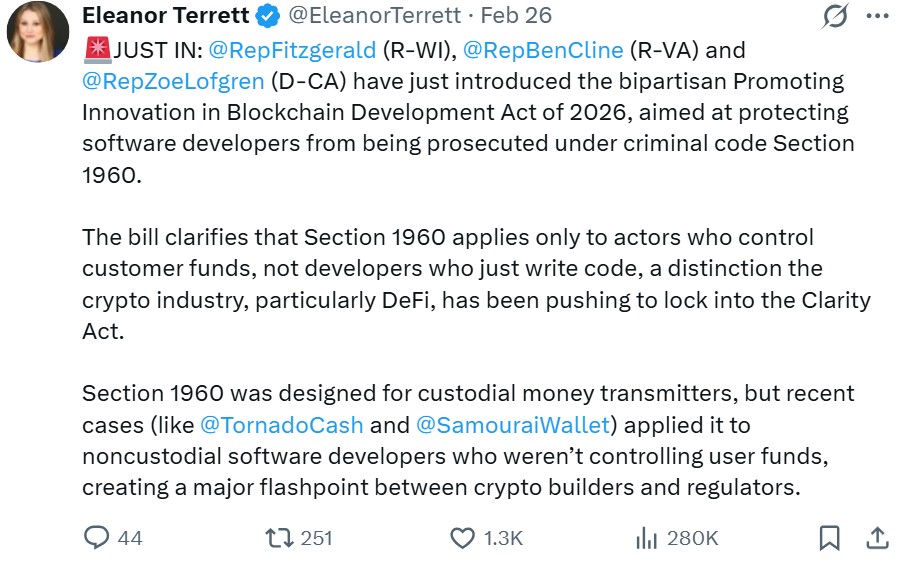Screen dimensions: 907x567
Task: Open Grok explain icon in tweet header
Action: click(x=834, y=16)
